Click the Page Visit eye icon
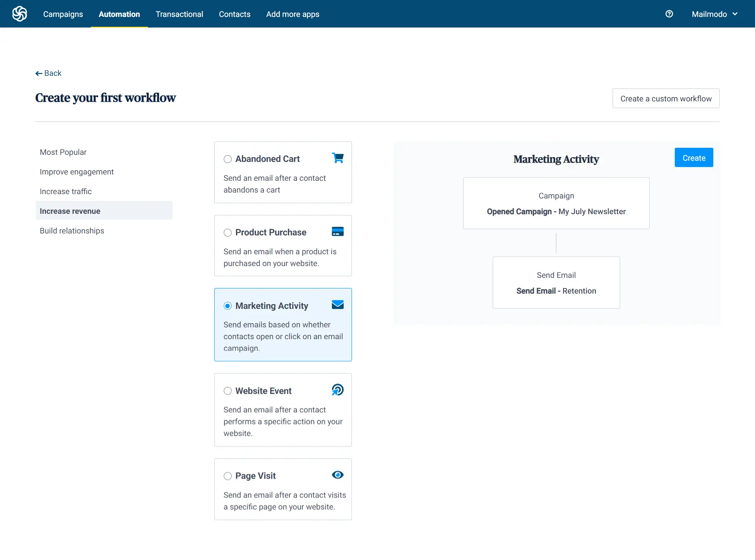The image size is (755, 560). [x=338, y=475]
